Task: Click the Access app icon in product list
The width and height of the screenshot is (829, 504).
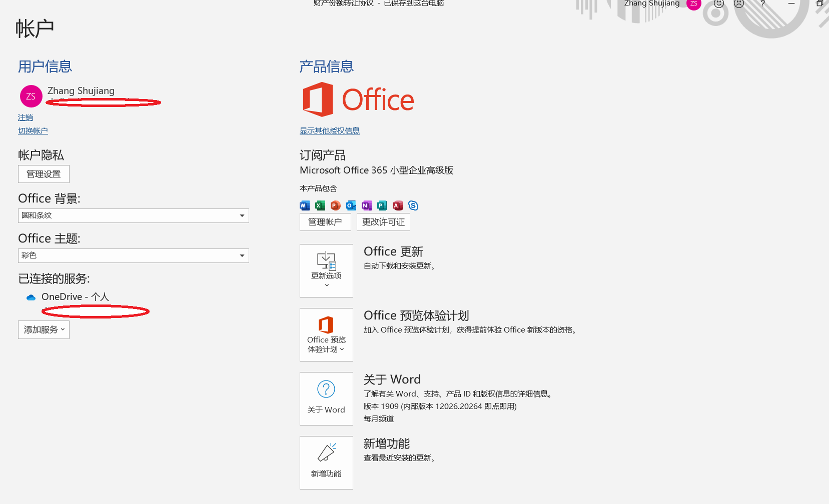Action: click(x=398, y=205)
